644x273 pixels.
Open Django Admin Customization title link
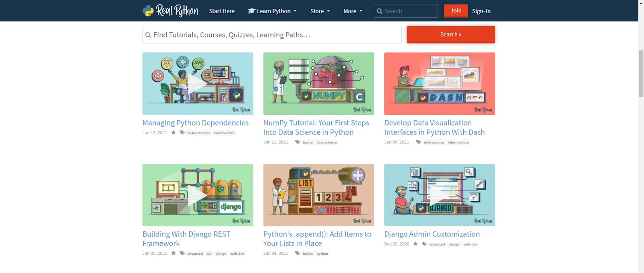point(432,234)
